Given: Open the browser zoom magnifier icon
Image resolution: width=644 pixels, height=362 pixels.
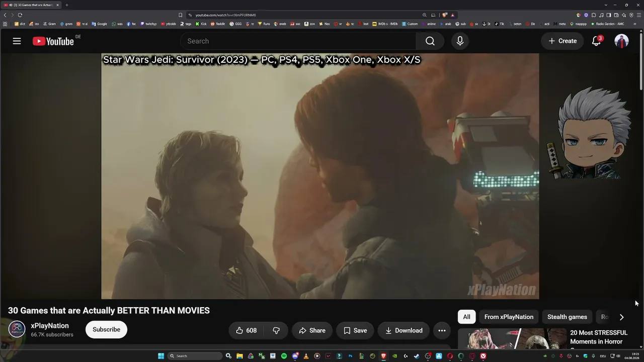Looking at the screenshot, I should pyautogui.click(x=424, y=15).
